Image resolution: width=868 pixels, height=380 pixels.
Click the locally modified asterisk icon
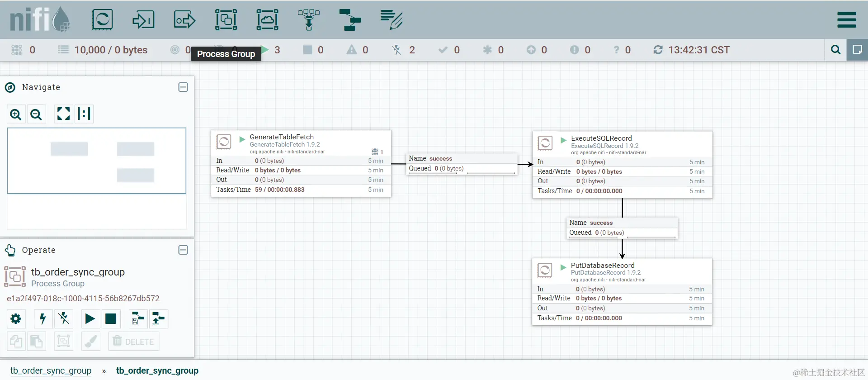click(487, 50)
